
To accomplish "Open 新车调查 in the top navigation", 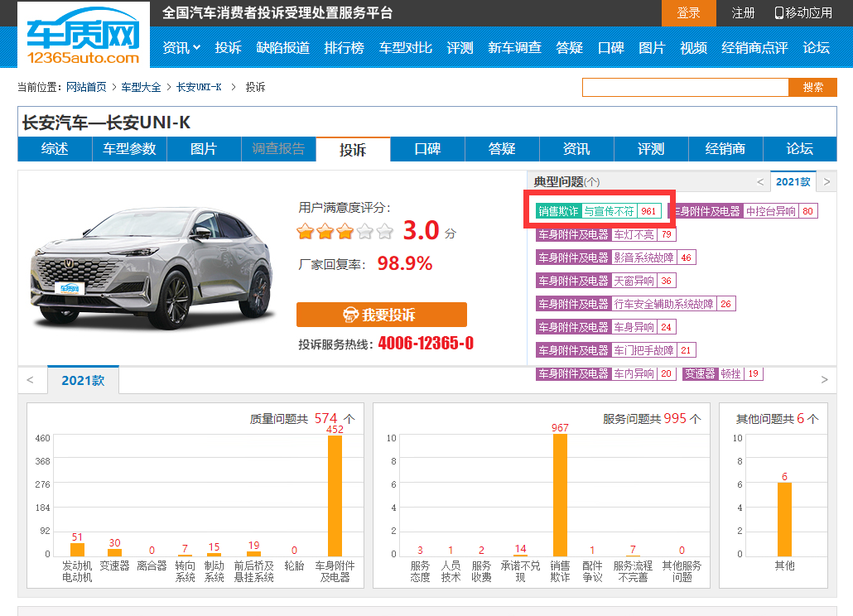I will [x=514, y=48].
